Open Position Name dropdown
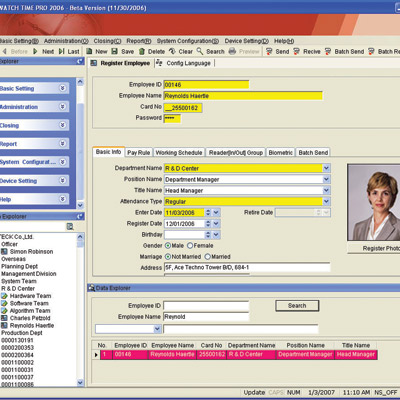The image size is (400, 400). (x=326, y=179)
